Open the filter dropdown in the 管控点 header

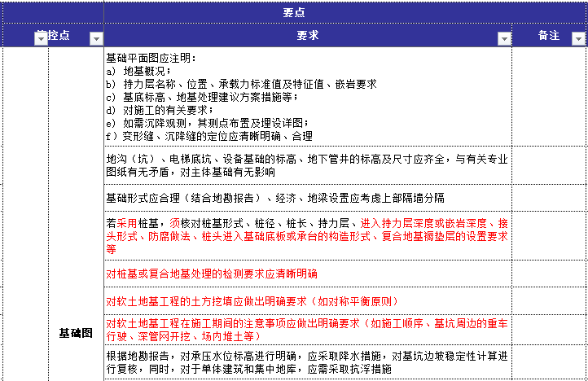(96, 38)
